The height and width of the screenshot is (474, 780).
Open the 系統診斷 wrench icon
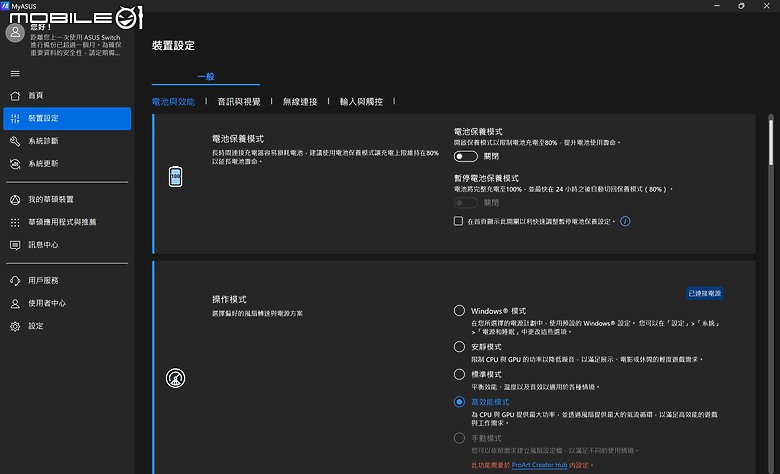15,141
